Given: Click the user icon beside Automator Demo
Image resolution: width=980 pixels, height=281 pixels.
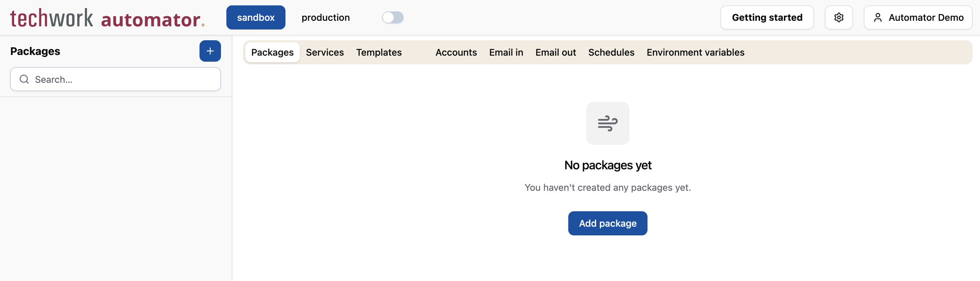Looking at the screenshot, I should point(878,17).
